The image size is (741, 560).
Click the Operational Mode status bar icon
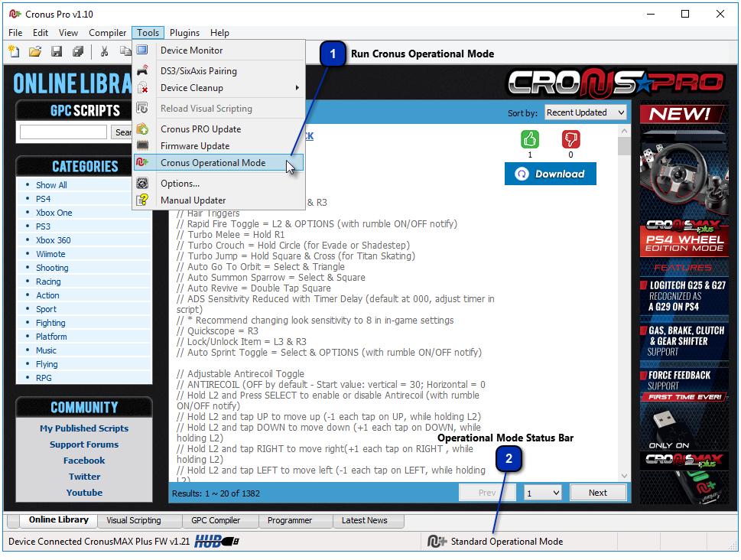(437, 541)
